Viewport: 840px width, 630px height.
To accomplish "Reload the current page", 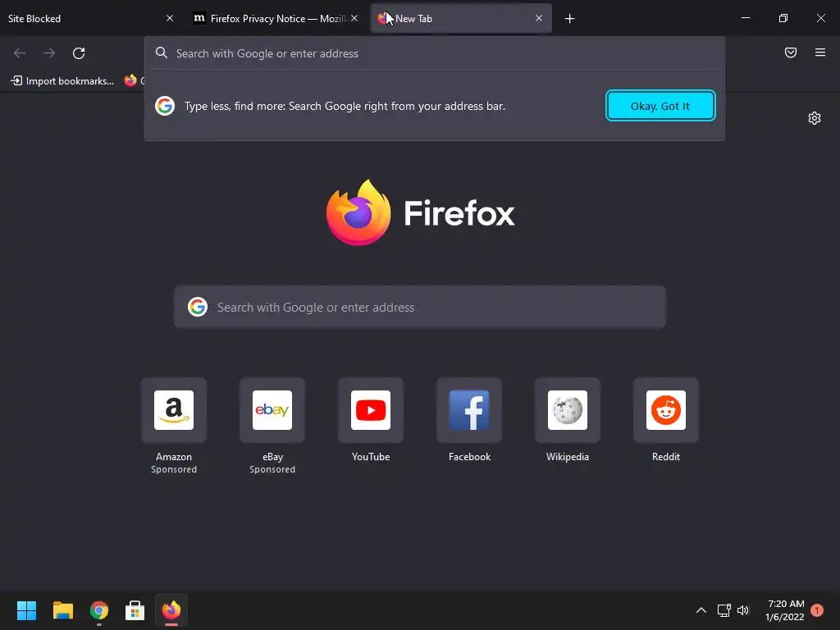I will [x=79, y=53].
